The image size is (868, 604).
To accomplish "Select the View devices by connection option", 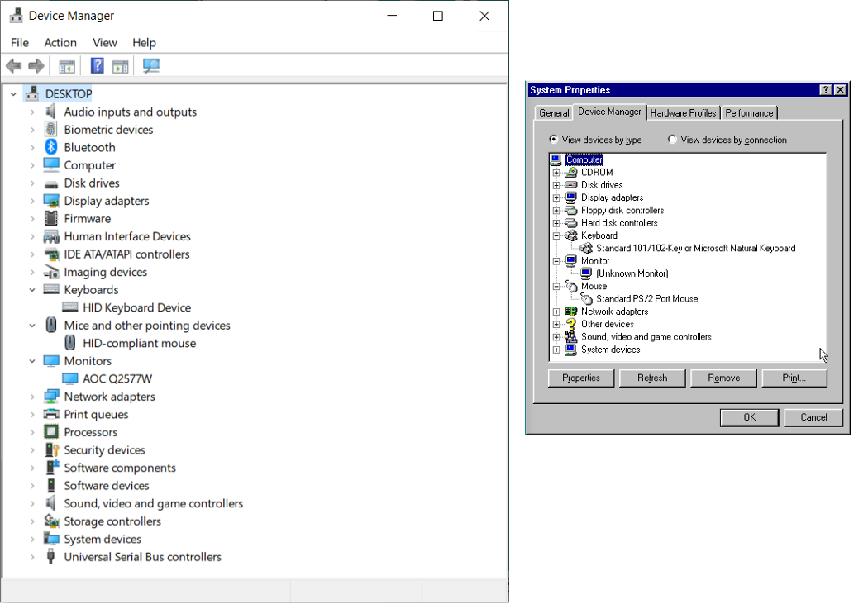I will click(x=672, y=140).
